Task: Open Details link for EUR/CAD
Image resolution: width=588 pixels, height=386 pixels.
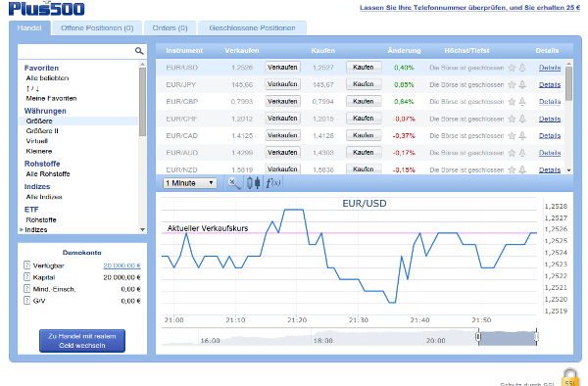Action: point(550,135)
